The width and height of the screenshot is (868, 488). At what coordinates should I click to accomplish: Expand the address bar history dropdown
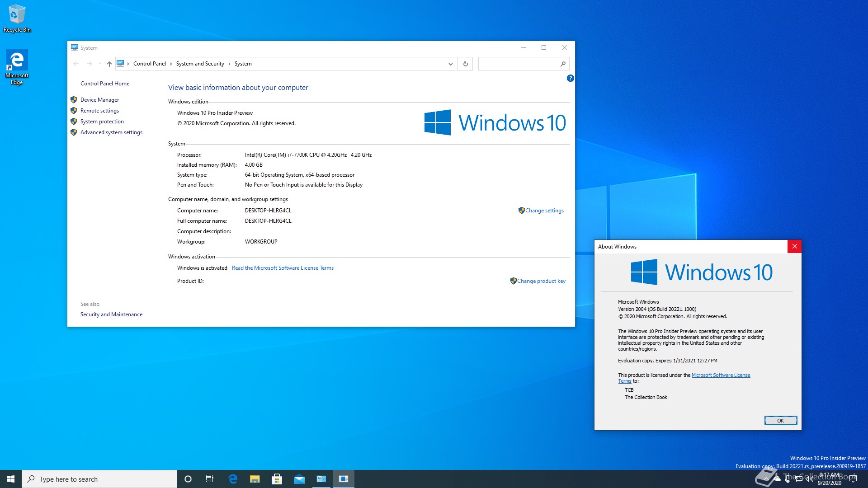(x=450, y=64)
